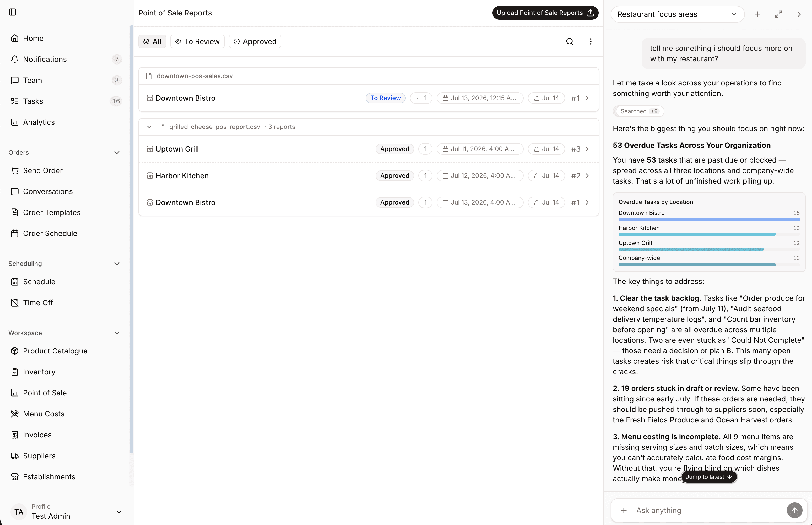Toggle the sidebar panel icon
The image size is (812, 525).
click(x=13, y=12)
